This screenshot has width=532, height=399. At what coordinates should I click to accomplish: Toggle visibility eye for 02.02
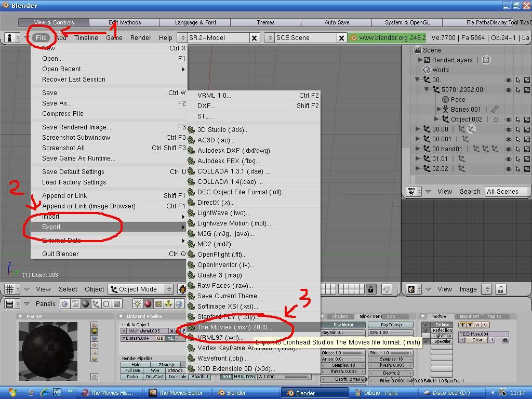click(x=508, y=169)
